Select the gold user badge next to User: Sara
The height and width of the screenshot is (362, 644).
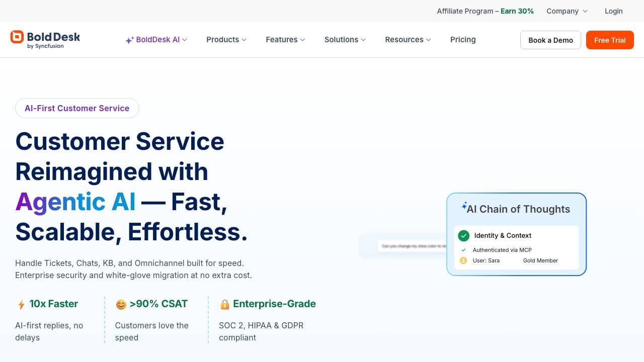[x=463, y=260]
